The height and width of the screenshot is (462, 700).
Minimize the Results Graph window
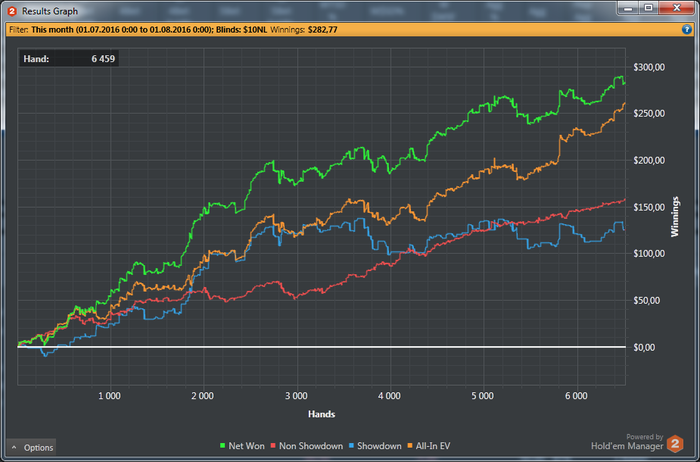click(x=629, y=8)
